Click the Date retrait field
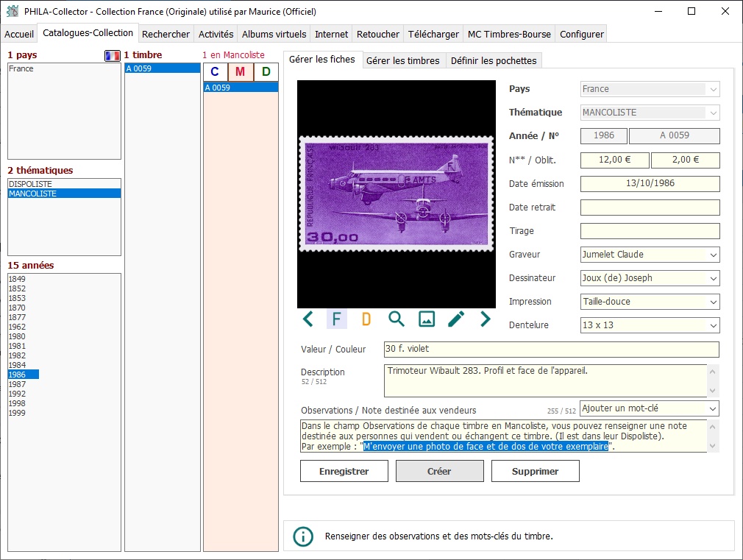The width and height of the screenshot is (743, 560). (650, 208)
